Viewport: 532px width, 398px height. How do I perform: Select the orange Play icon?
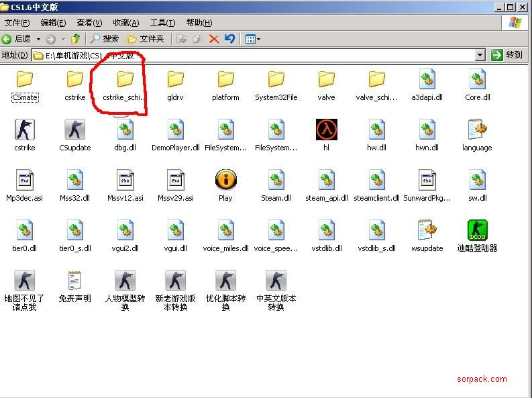[225, 181]
